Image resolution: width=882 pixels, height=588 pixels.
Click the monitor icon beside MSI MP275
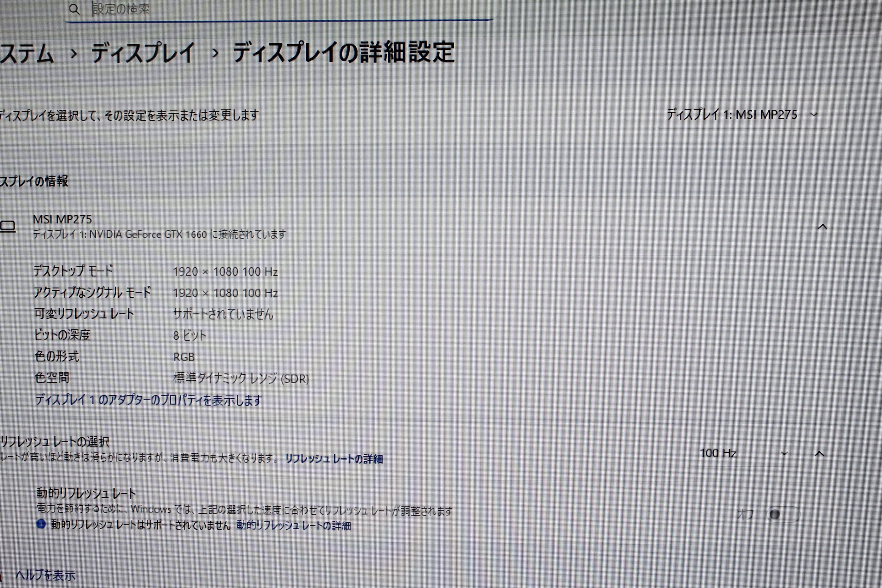pos(7,226)
